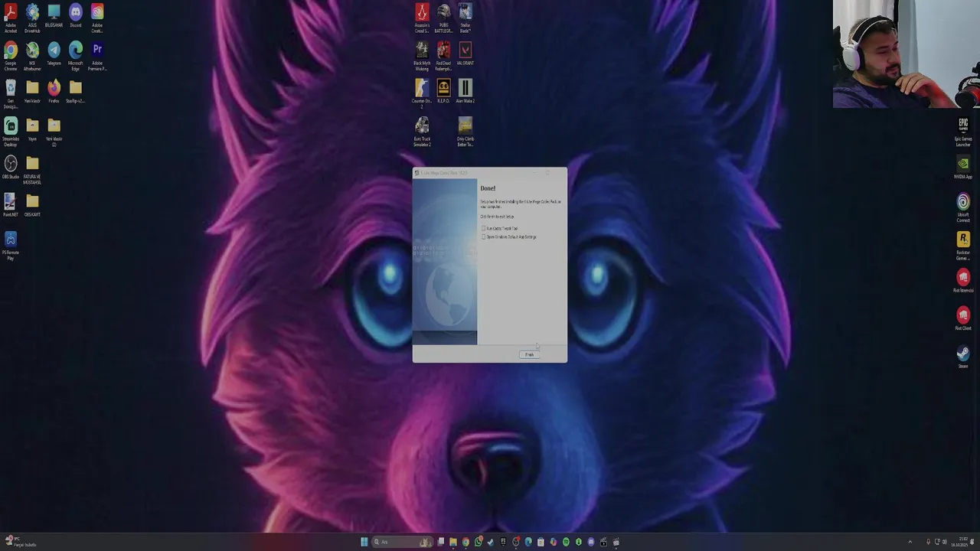Viewport: 980px width, 551px height.
Task: Open the Google Chrome desktop icon
Action: point(11,56)
